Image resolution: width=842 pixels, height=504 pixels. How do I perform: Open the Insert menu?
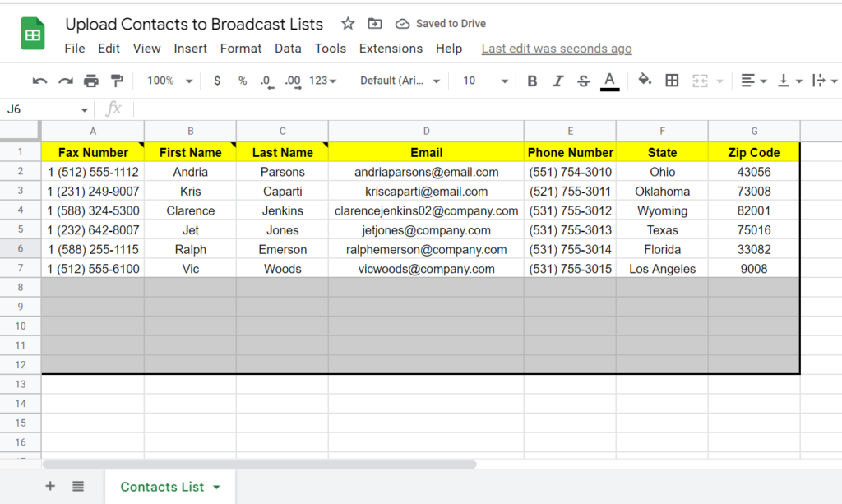[x=190, y=49]
